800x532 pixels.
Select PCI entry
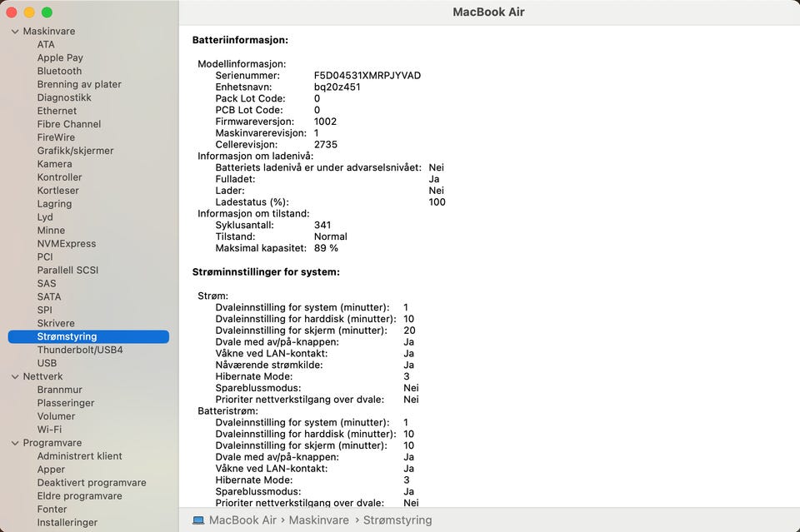(x=45, y=256)
